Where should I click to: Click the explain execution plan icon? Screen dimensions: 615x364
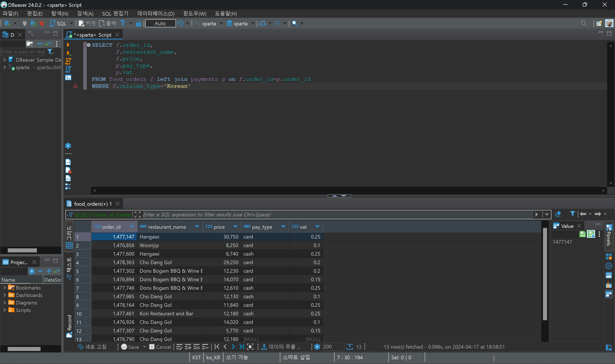pyautogui.click(x=68, y=69)
